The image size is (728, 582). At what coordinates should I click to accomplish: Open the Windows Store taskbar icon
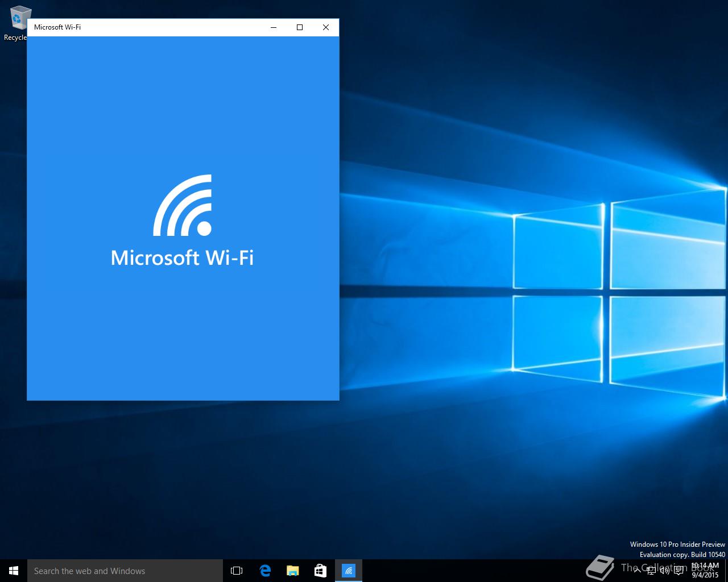coord(320,571)
